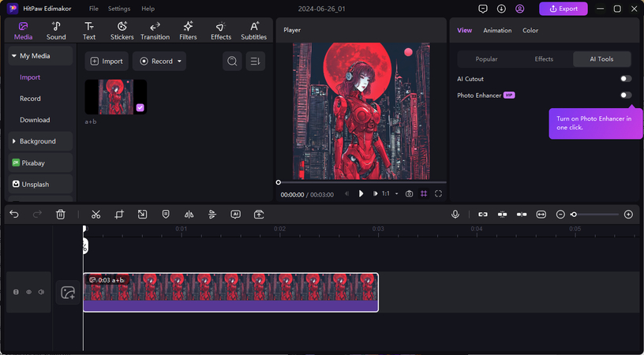Select the a+b media thumbnail
644x355 pixels.
(x=115, y=96)
